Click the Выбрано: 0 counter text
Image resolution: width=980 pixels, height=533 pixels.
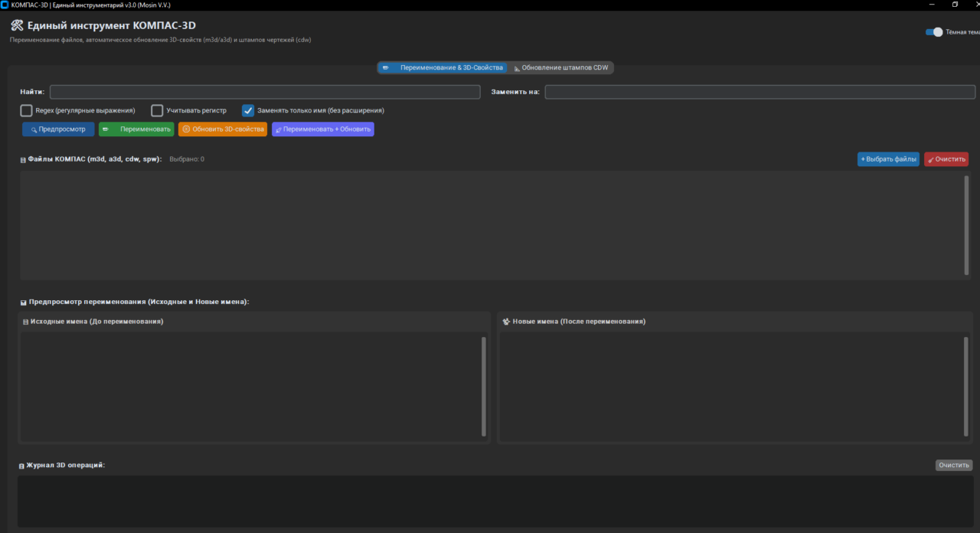click(x=187, y=159)
